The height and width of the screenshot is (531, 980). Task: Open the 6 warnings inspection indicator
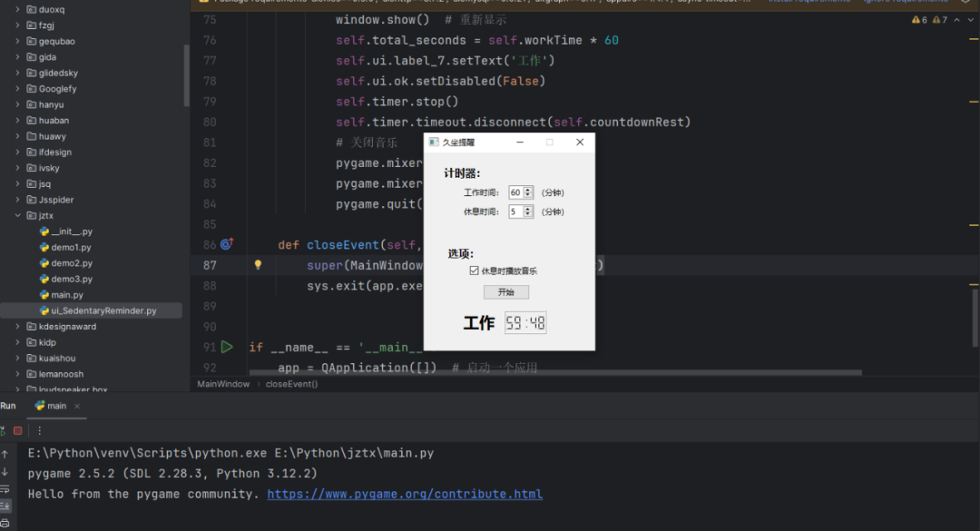[x=919, y=20]
